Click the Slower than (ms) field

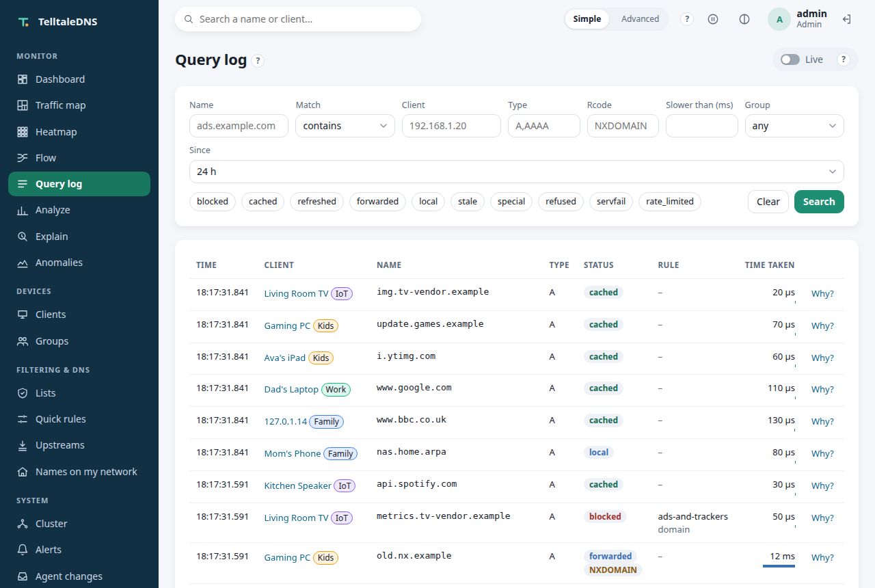(x=702, y=126)
